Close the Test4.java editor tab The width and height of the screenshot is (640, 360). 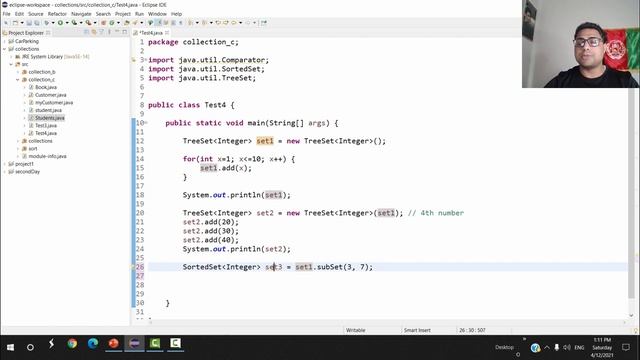point(167,33)
